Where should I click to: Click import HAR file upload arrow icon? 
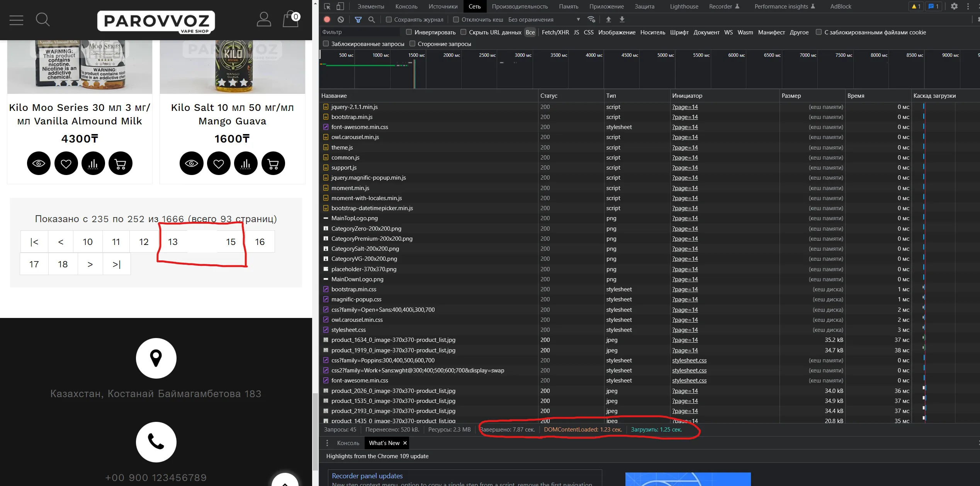click(x=608, y=19)
